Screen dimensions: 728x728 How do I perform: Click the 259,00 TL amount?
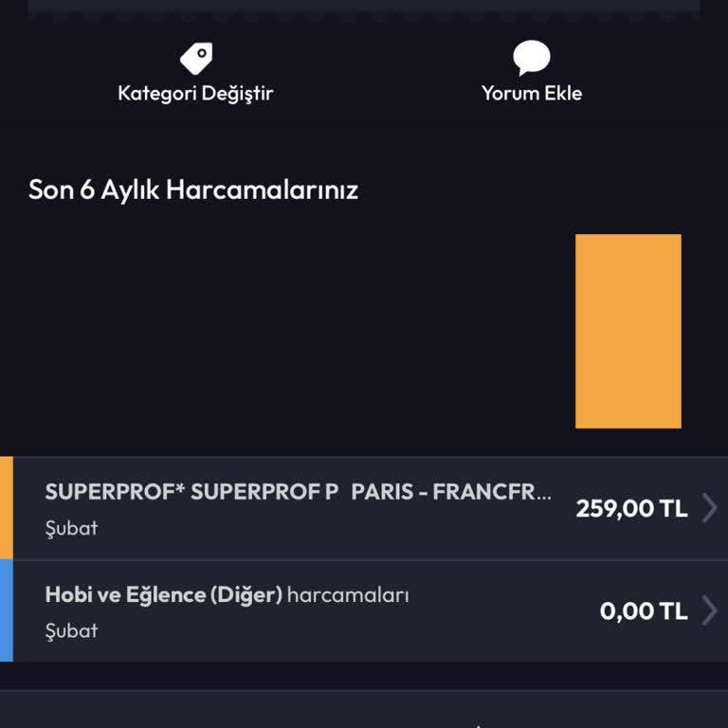(631, 508)
